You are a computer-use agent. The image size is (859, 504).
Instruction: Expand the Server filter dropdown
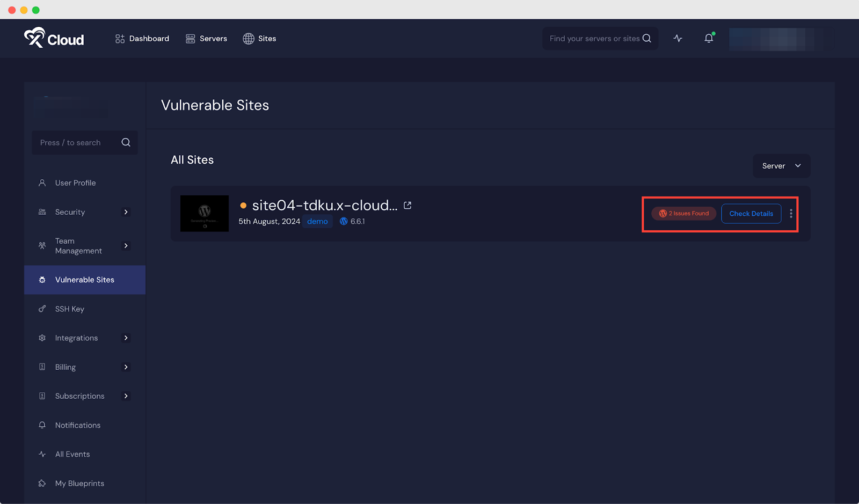click(x=781, y=166)
